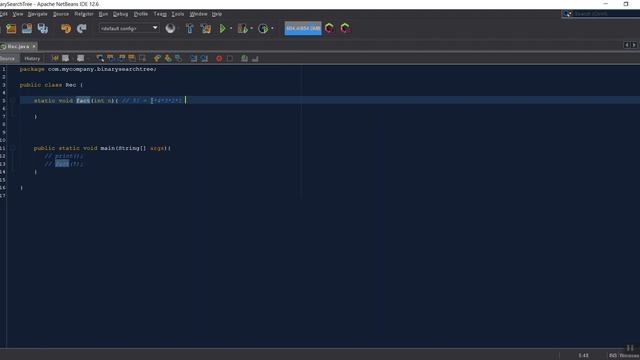This screenshot has width=640, height=360.
Task: Click the blue memory usage indicator
Action: click(303, 28)
